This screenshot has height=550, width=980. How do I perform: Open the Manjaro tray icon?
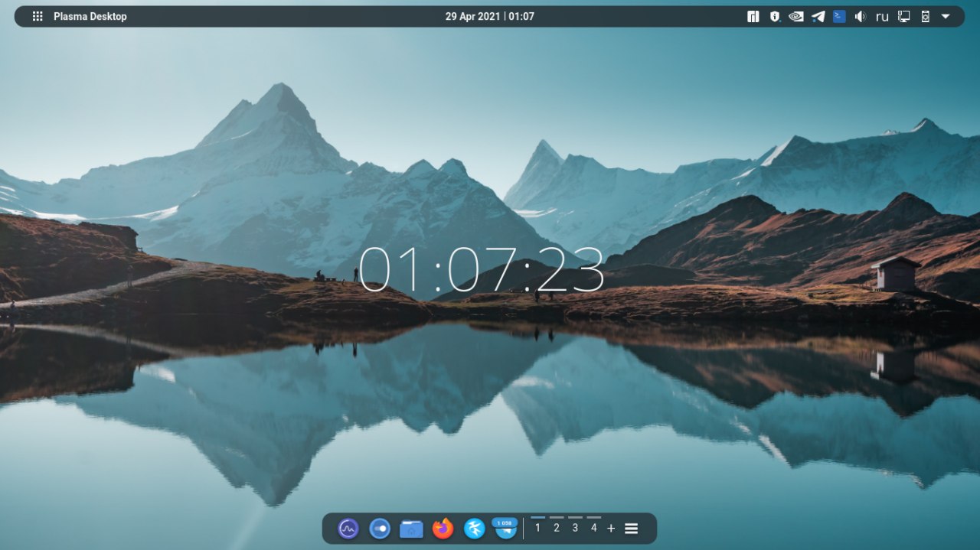pyautogui.click(x=753, y=16)
